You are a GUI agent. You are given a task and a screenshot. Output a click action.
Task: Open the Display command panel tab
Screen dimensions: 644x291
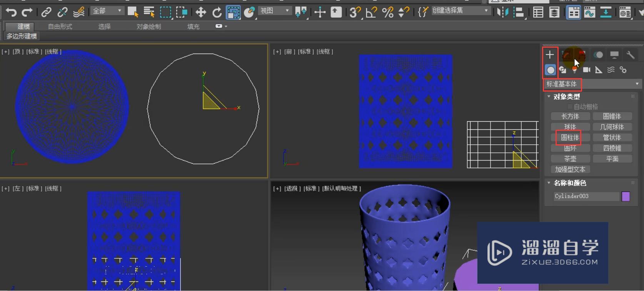pos(614,55)
